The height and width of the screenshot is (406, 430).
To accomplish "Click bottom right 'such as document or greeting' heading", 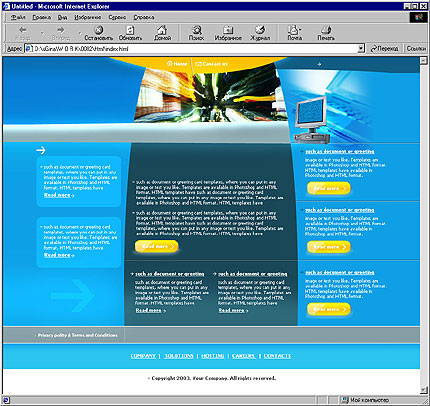I will tap(340, 272).
